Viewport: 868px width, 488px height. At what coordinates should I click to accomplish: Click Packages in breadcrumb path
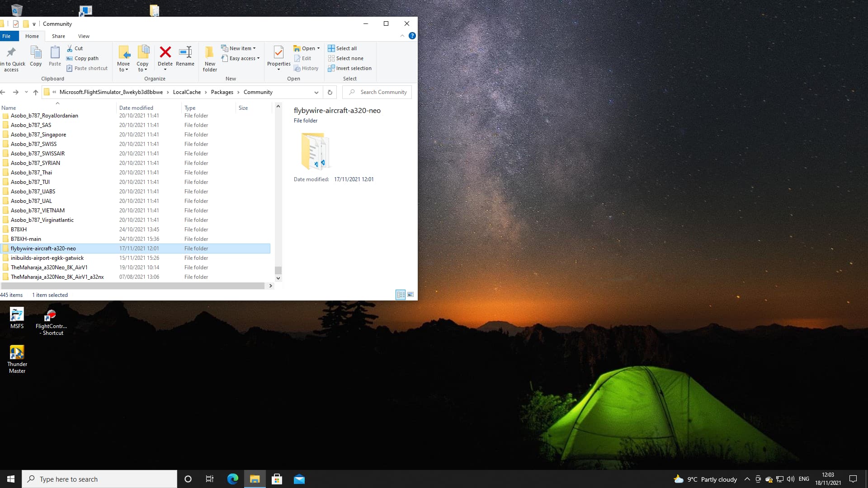[x=222, y=92]
